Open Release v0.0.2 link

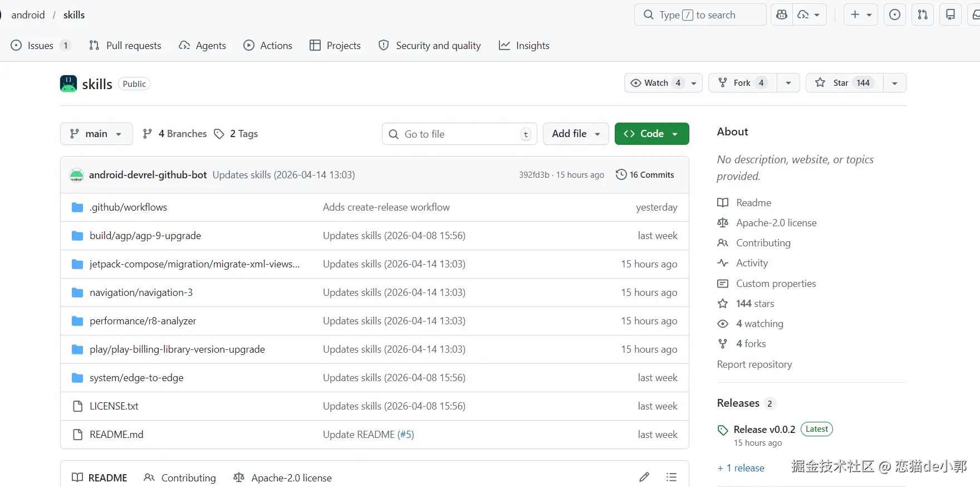(x=765, y=430)
